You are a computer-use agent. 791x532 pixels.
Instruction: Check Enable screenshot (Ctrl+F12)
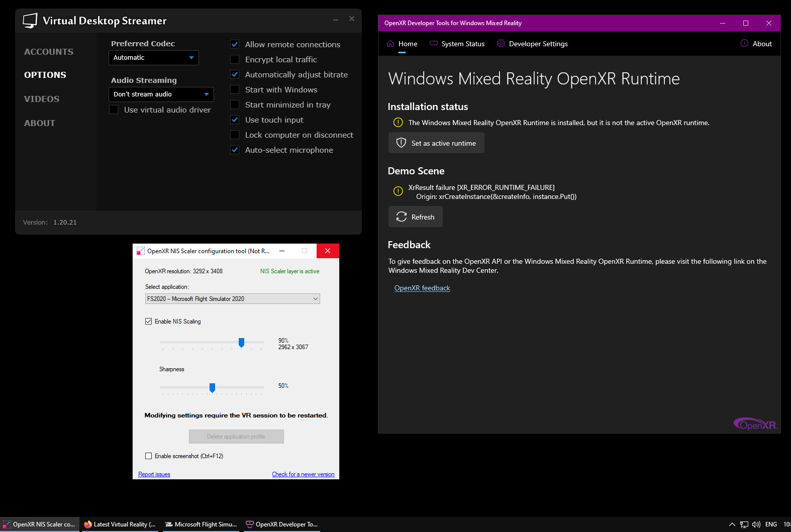(x=148, y=456)
